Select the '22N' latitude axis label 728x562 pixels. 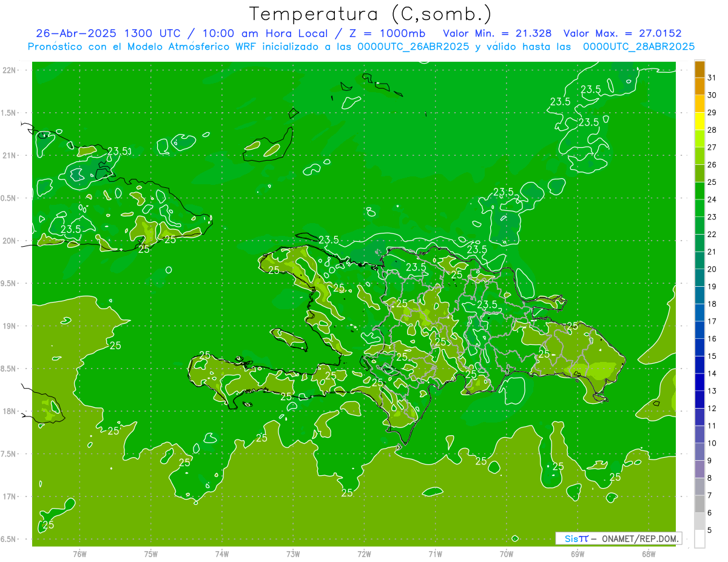point(10,70)
